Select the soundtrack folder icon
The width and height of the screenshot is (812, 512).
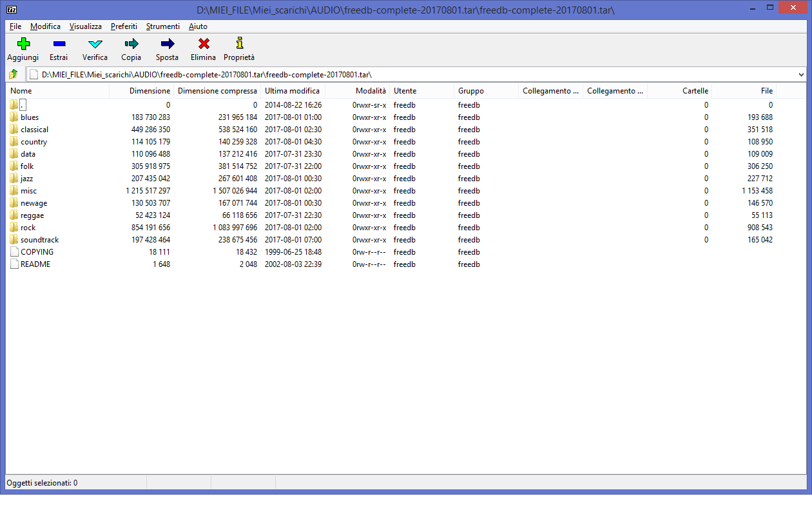[x=14, y=240]
